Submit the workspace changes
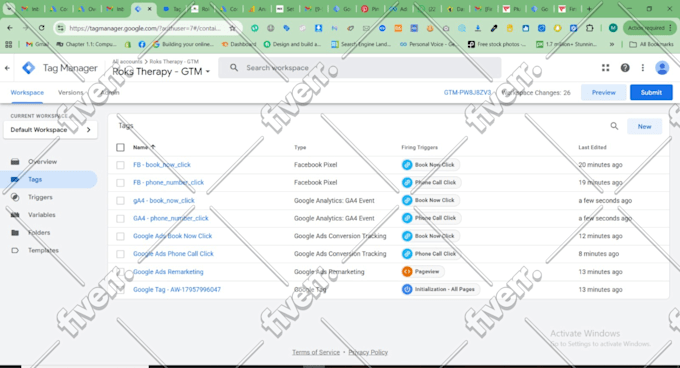The image size is (680, 368). [651, 92]
